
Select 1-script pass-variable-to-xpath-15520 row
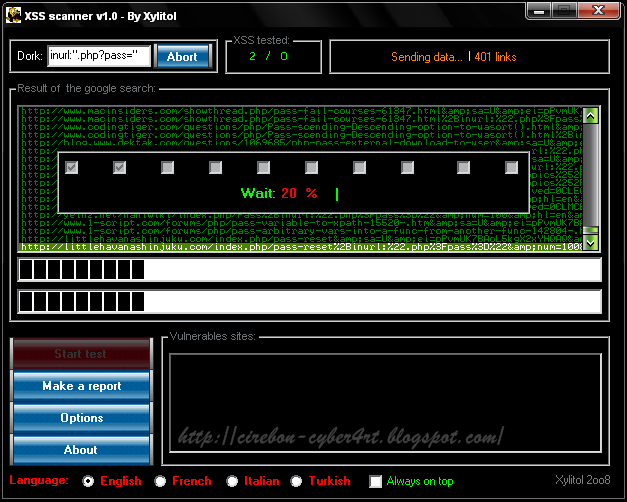[301, 223]
